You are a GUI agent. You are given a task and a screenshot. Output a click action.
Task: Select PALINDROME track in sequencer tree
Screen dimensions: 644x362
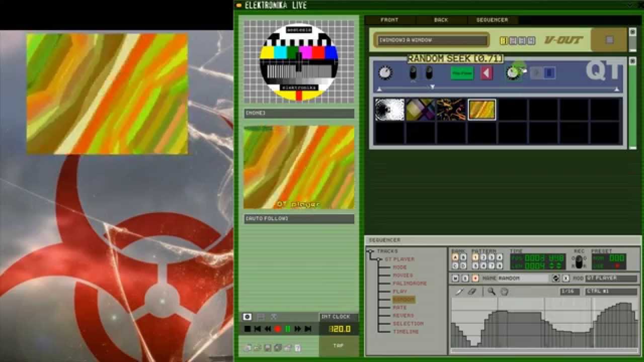[410, 284]
